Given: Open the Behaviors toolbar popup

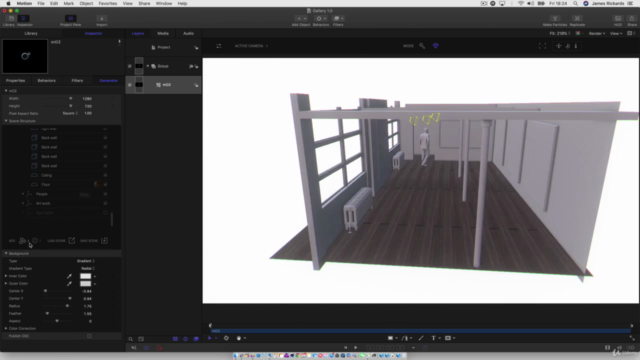Looking at the screenshot, I should [321, 18].
